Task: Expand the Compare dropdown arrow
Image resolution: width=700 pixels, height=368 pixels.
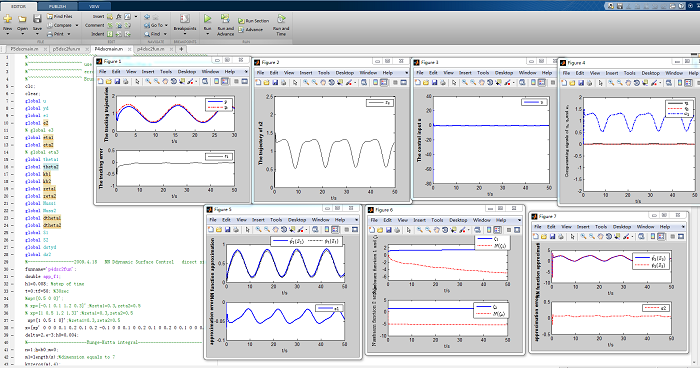Action: click(77, 25)
